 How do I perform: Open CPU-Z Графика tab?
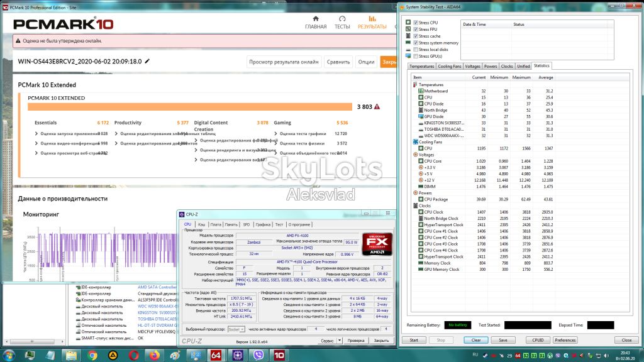click(x=263, y=224)
